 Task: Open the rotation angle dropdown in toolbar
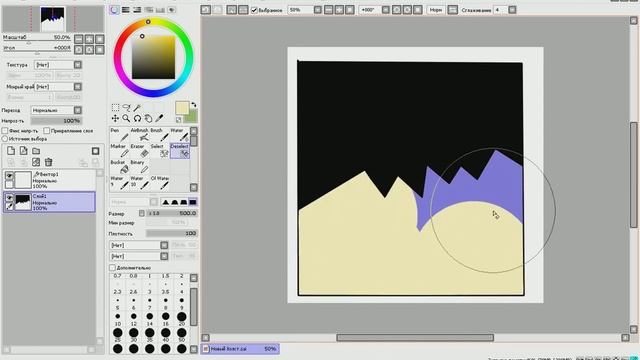[386, 9]
